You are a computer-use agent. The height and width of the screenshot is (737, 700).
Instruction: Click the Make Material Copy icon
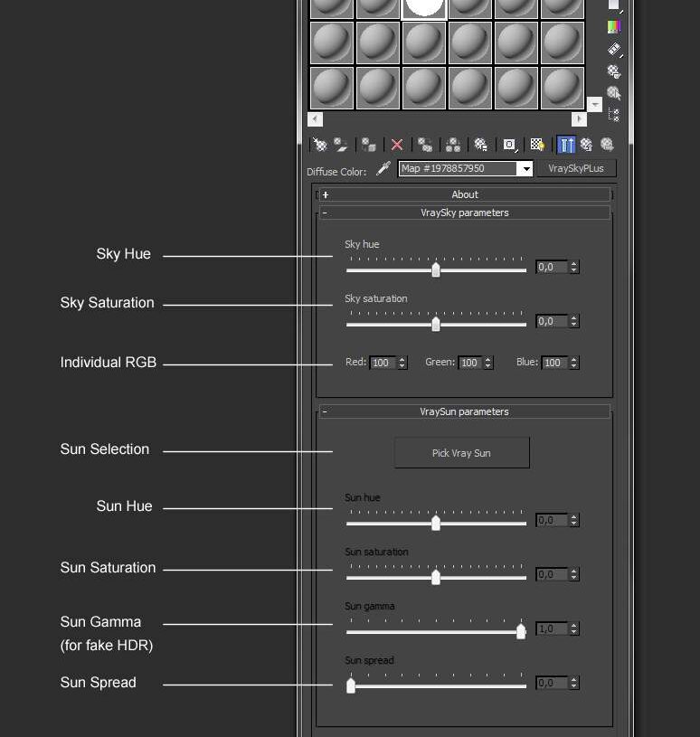pyautogui.click(x=425, y=145)
